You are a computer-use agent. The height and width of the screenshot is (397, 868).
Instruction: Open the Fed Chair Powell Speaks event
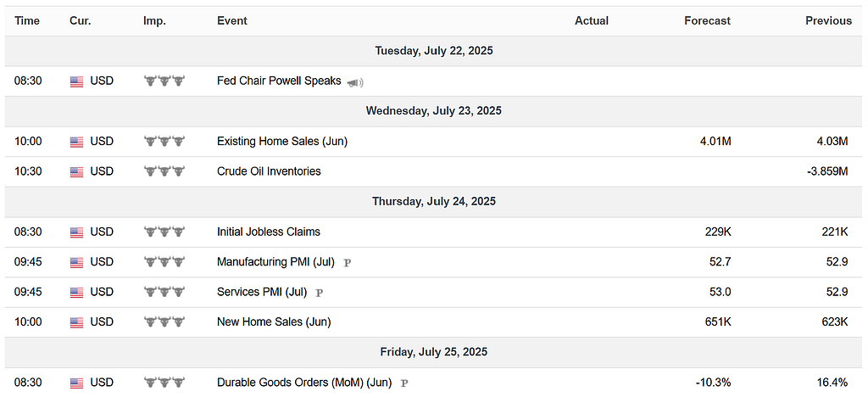point(279,81)
